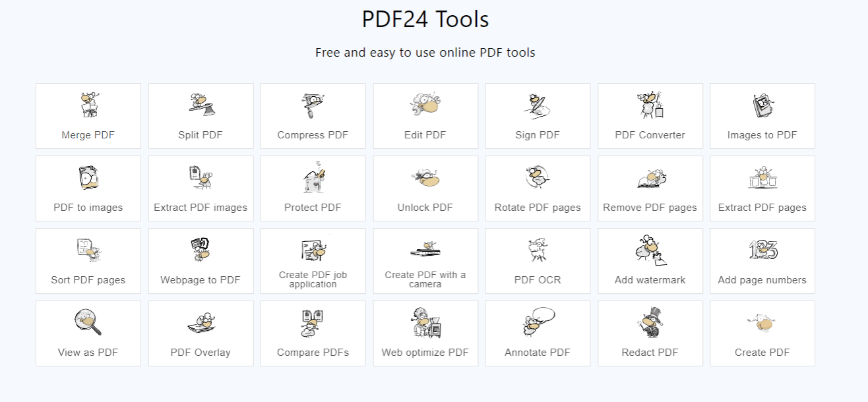Open the PDF Converter text link
The width and height of the screenshot is (868, 402).
tap(650, 135)
